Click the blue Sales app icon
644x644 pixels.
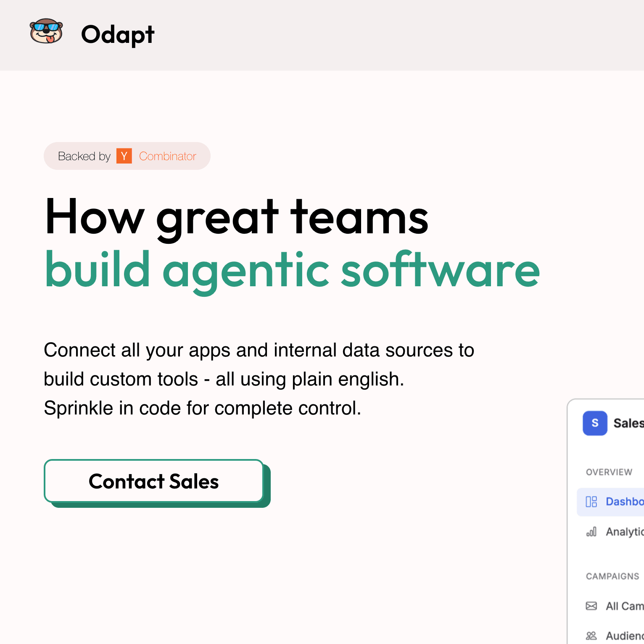coord(595,423)
